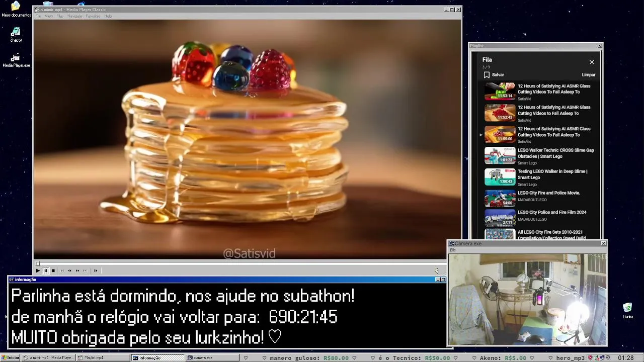
Task: Close the Camera.exe window
Action: [603, 244]
